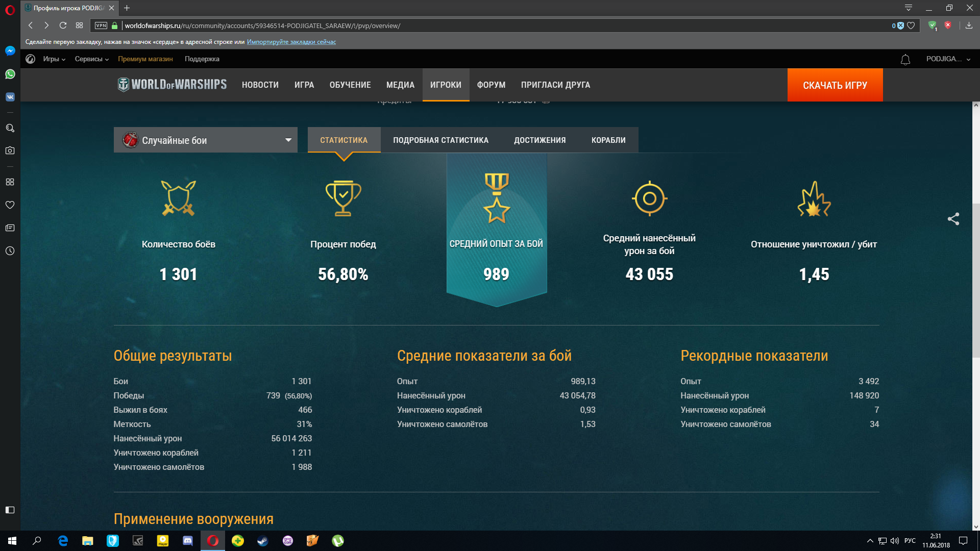
Task: Toggle sidebar panel at bottom left
Action: click(x=10, y=510)
